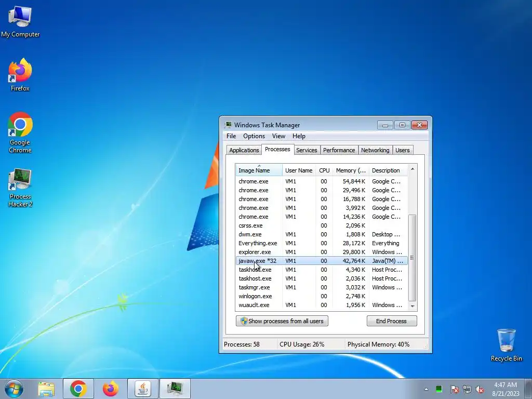
Task: Select taskhost.exe row using 2,036 K
Action: (x=322, y=278)
